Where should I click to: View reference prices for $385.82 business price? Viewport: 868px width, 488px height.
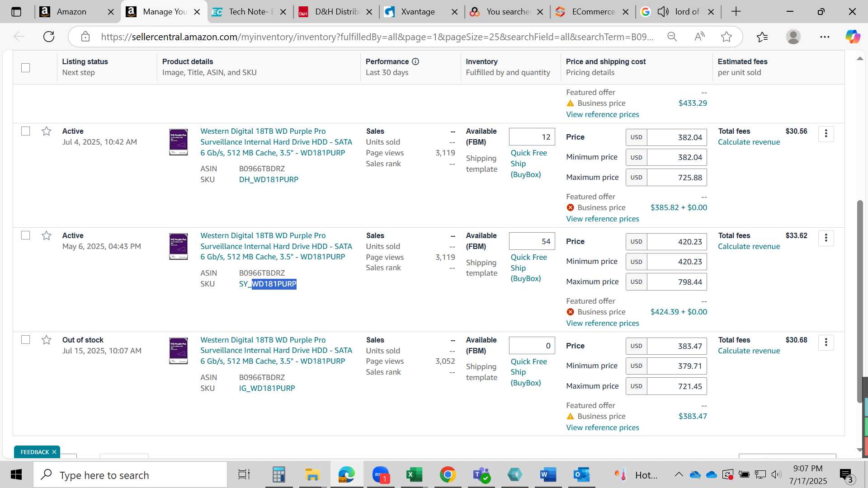coord(603,219)
